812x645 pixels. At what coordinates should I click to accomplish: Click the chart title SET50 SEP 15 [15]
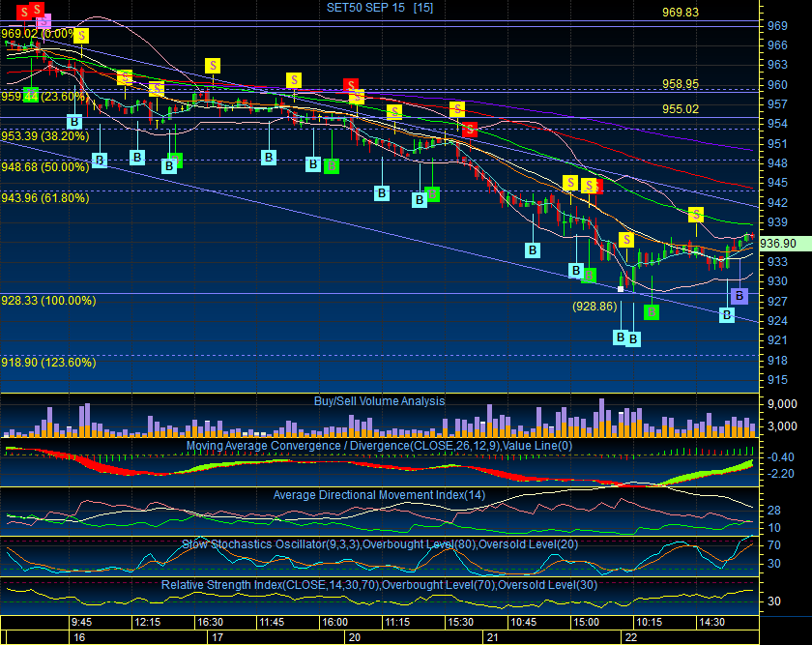click(x=380, y=8)
